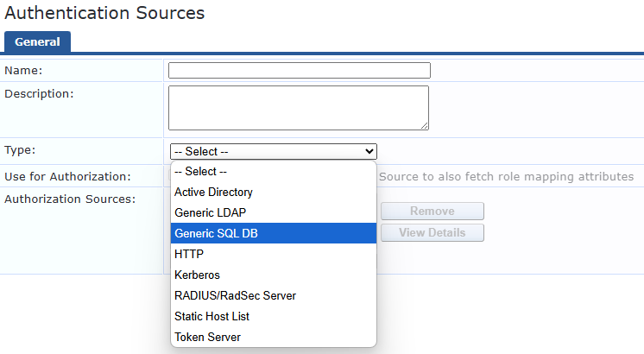Click the Description box resize handle

425,125
